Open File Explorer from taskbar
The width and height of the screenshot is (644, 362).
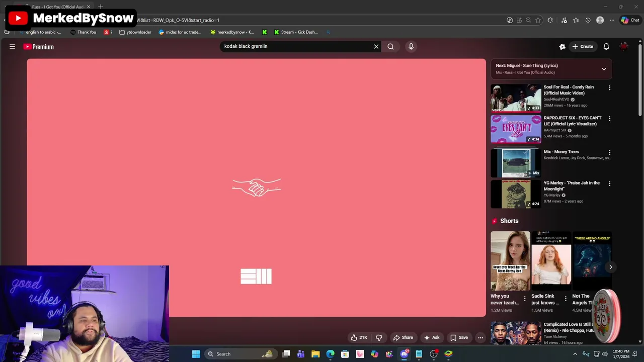point(315,354)
